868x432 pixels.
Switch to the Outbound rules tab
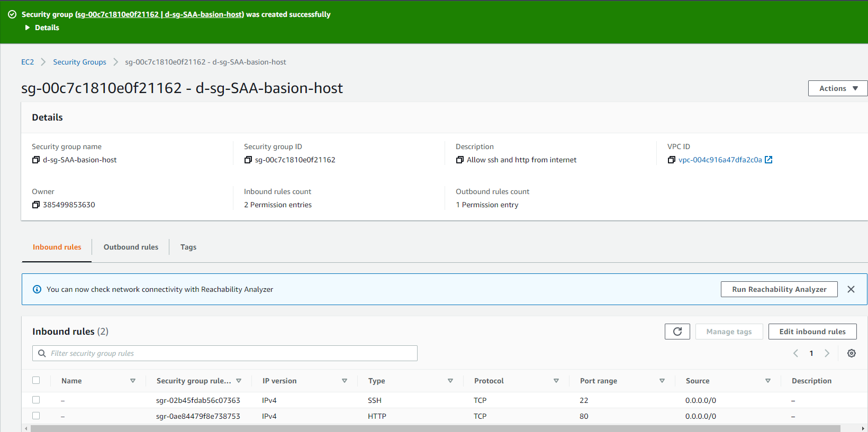click(131, 247)
